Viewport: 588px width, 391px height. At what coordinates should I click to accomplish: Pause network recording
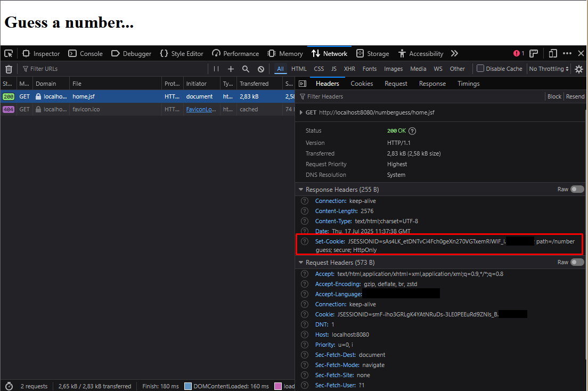point(216,69)
